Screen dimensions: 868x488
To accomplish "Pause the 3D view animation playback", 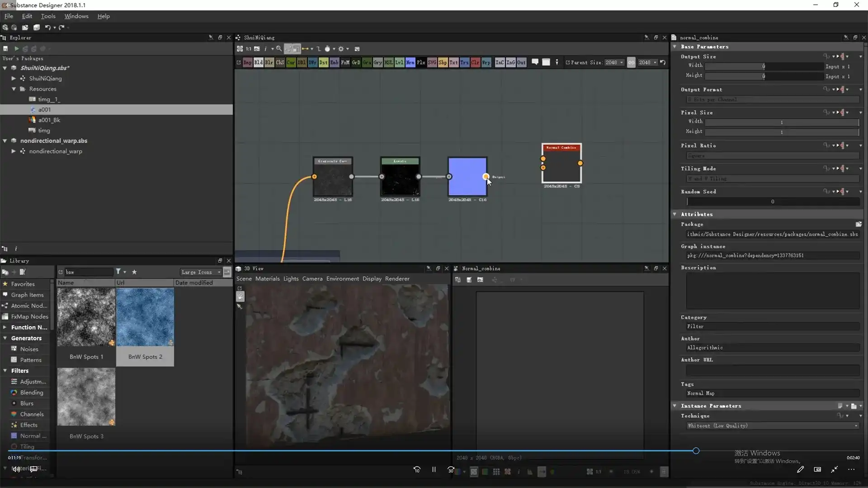I will point(434,469).
